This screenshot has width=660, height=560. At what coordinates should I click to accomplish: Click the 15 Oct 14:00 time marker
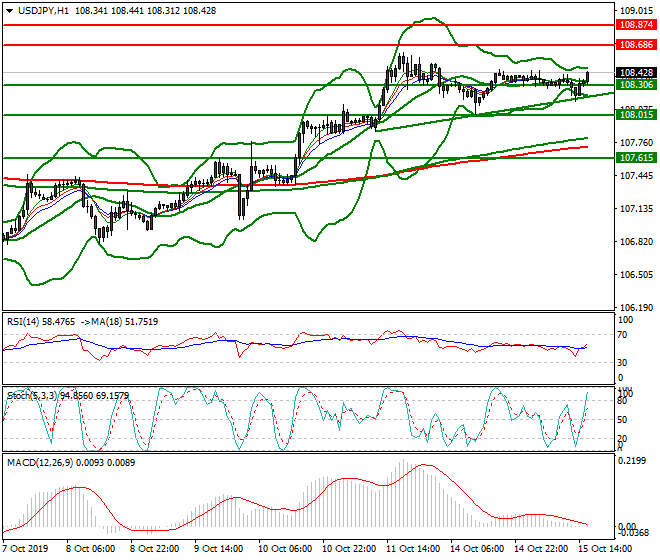(605, 549)
